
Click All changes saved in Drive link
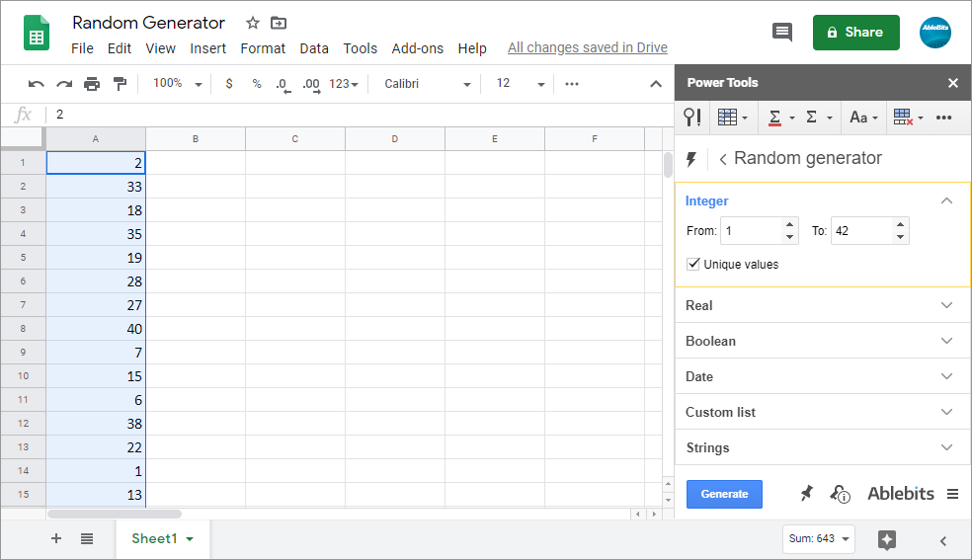point(588,47)
